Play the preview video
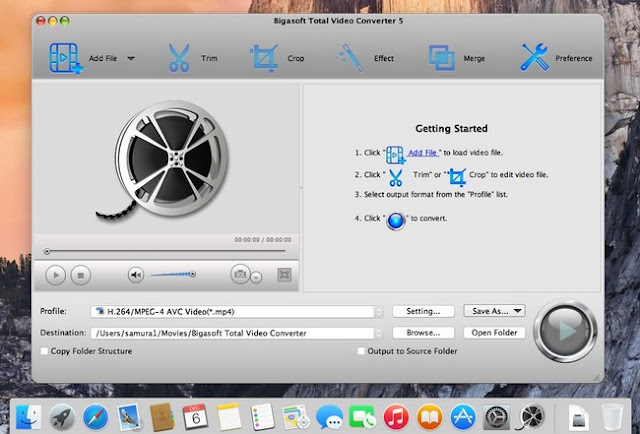The width and height of the screenshot is (640, 434). [x=55, y=275]
